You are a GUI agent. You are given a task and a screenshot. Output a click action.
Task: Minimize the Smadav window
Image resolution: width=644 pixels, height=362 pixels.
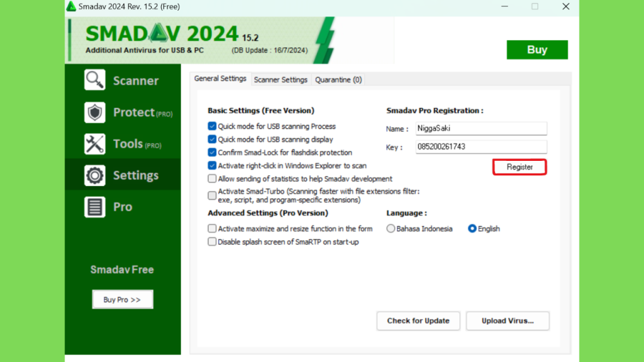tap(504, 6)
